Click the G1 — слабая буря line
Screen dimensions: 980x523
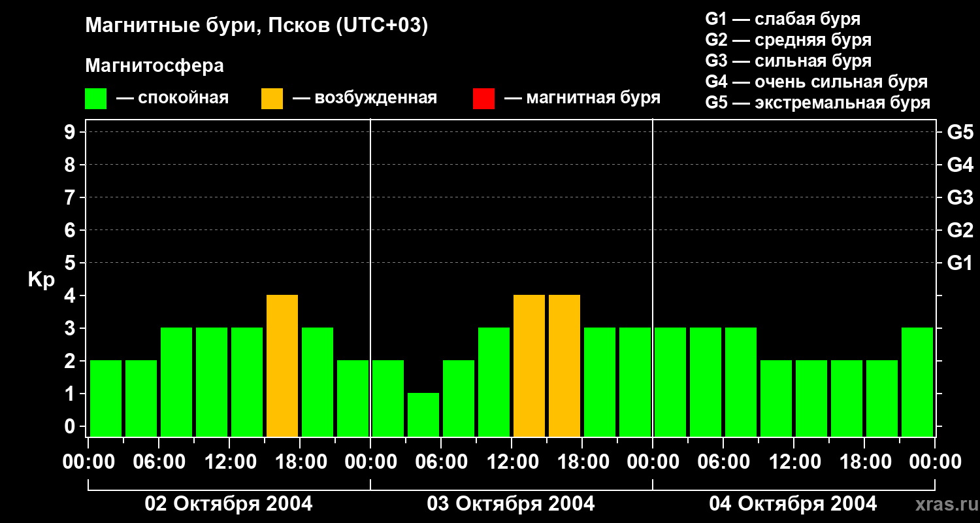(783, 19)
